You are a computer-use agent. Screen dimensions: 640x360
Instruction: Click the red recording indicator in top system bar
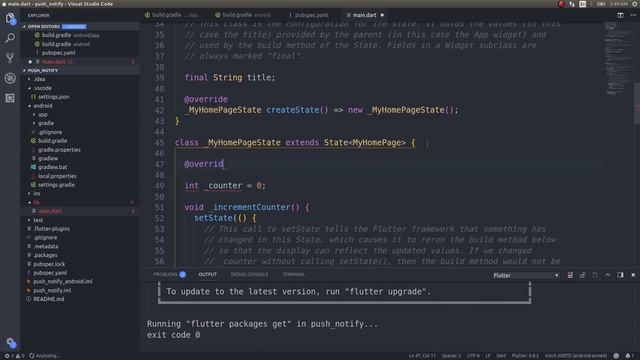561,4
